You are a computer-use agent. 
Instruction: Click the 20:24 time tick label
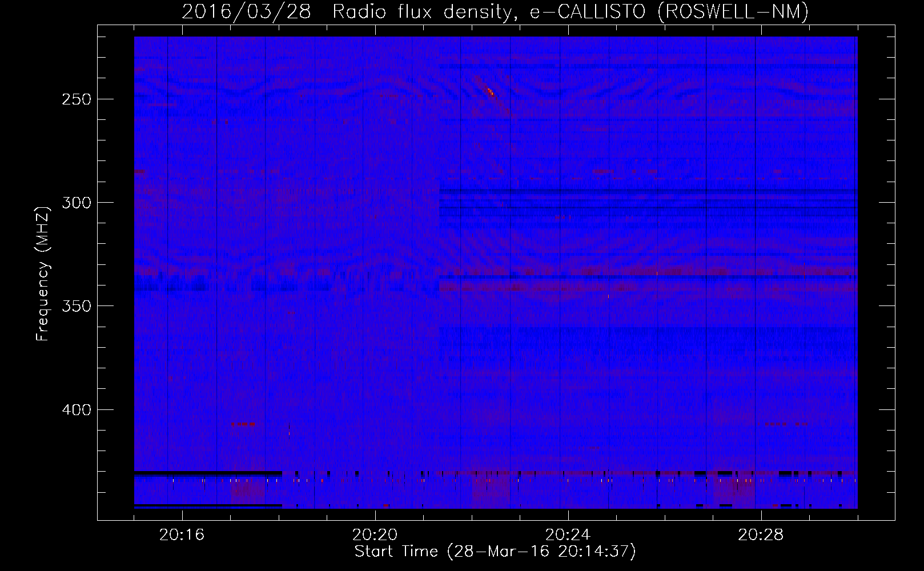[568, 535]
